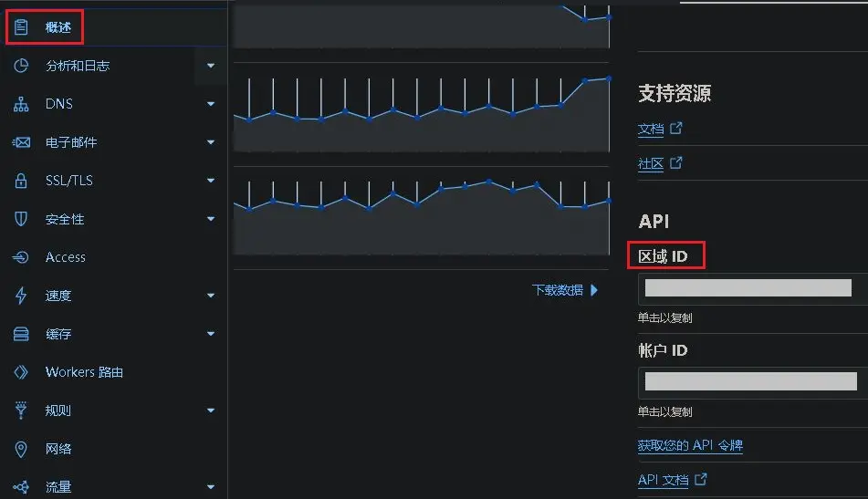This screenshot has width=868, height=499.
Task: Select the DNS network tree icon
Action: point(21,104)
